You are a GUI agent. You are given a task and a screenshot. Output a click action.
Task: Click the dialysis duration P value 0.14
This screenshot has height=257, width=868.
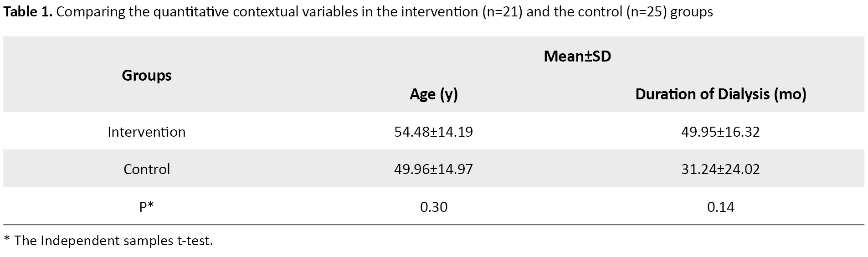720,207
